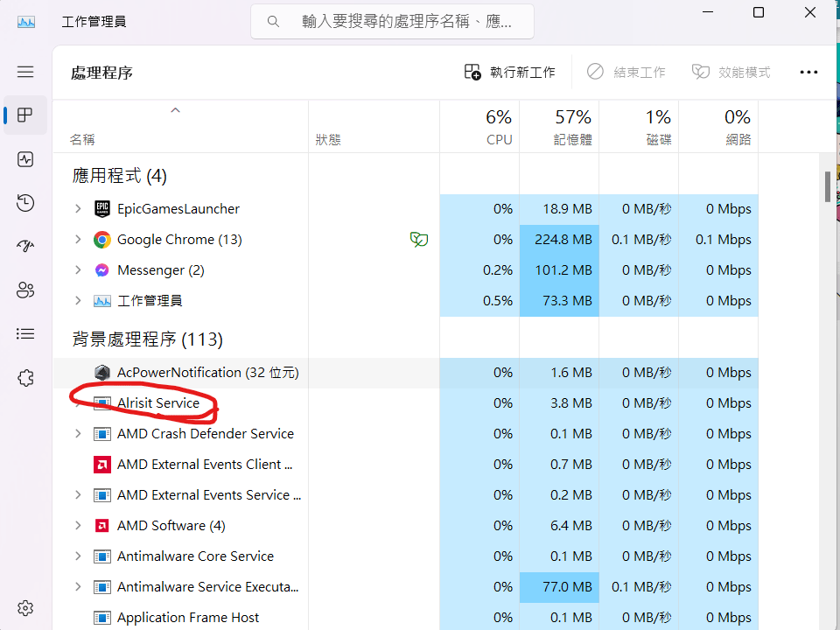Expand the Google Chrome (13) group
The image size is (840, 630).
point(78,240)
